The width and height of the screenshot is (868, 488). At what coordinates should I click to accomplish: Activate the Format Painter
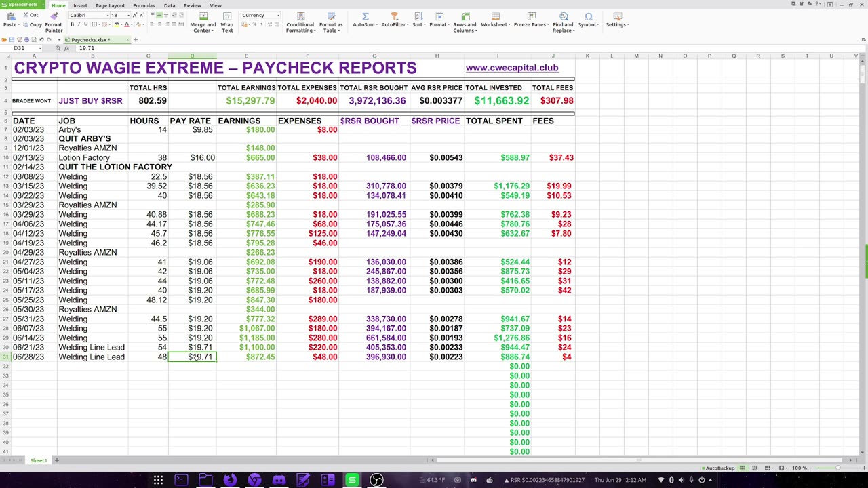54,22
